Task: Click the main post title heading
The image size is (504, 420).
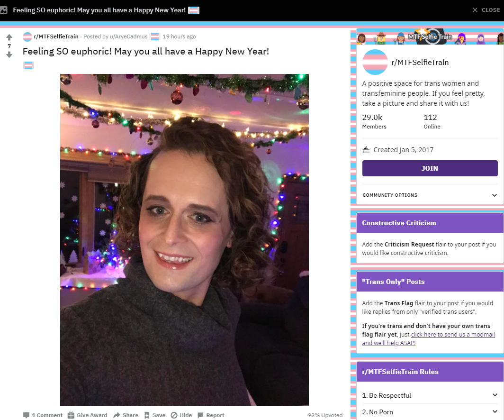Action: click(145, 52)
